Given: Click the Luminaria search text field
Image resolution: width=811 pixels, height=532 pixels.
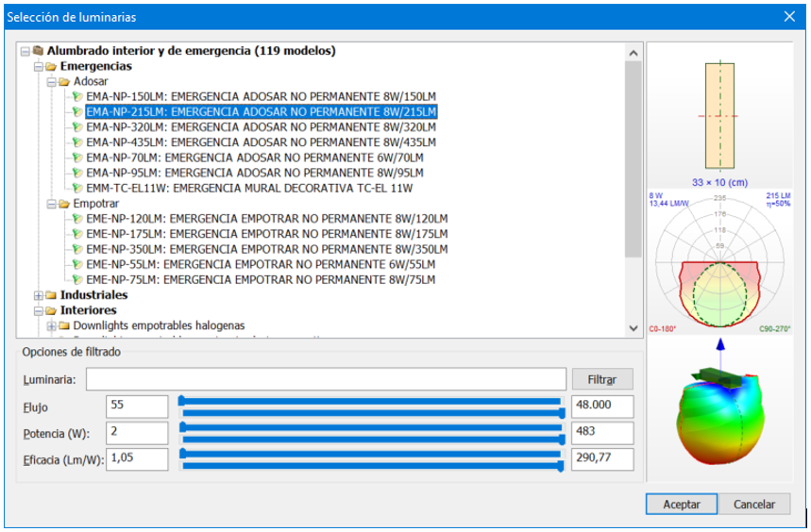Looking at the screenshot, I should (326, 379).
